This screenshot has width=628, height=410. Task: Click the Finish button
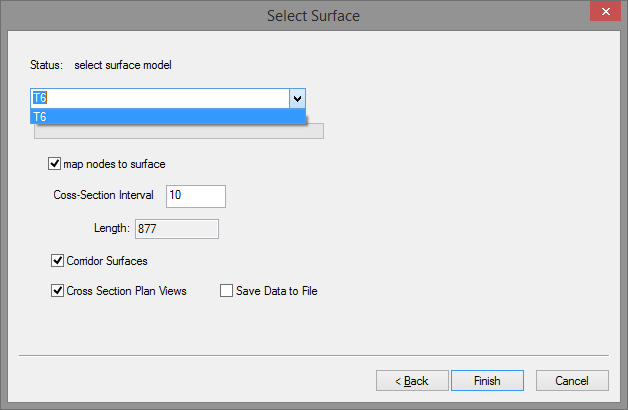click(x=487, y=380)
